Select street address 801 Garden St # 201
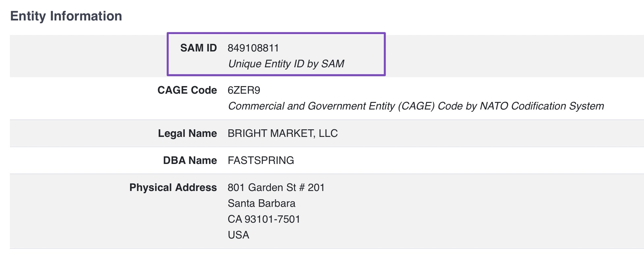644x254 pixels. point(276,187)
